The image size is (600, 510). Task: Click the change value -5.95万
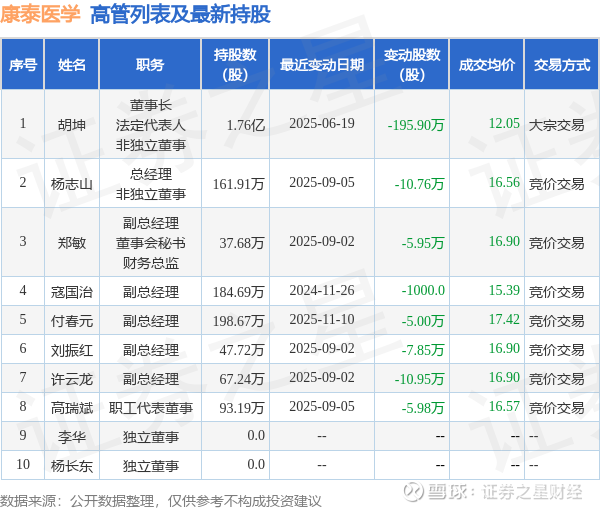[x=423, y=243]
